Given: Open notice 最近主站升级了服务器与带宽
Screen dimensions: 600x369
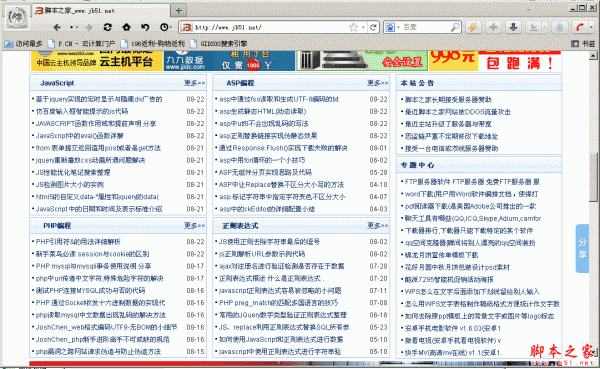Looking at the screenshot, I should 448,124.
